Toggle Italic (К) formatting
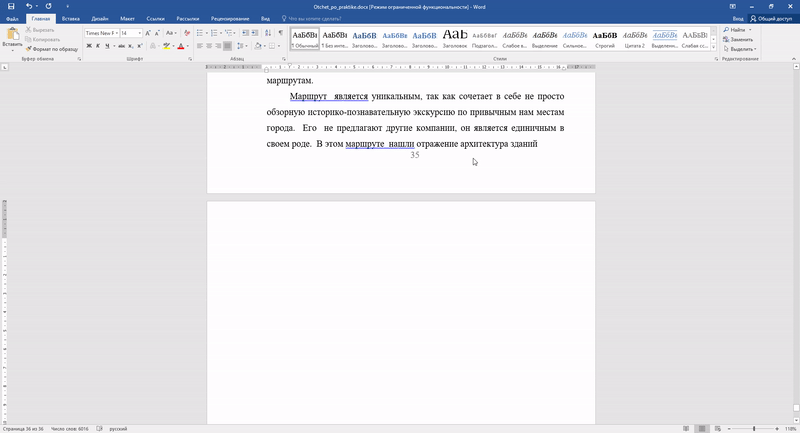 [x=98, y=46]
